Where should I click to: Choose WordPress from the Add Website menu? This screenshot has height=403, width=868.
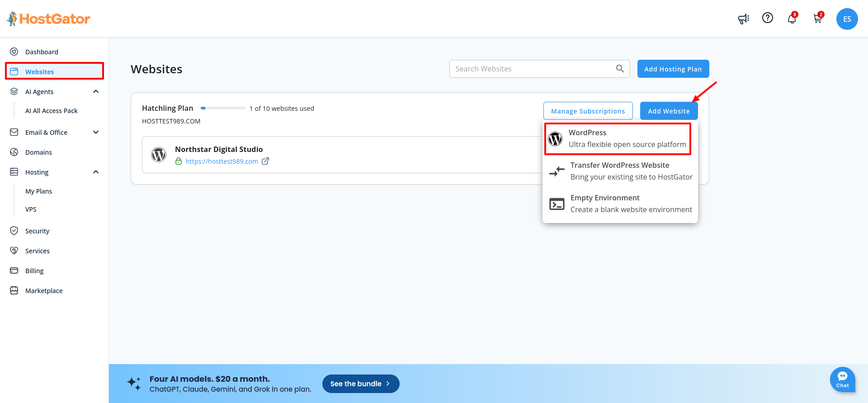(x=618, y=139)
